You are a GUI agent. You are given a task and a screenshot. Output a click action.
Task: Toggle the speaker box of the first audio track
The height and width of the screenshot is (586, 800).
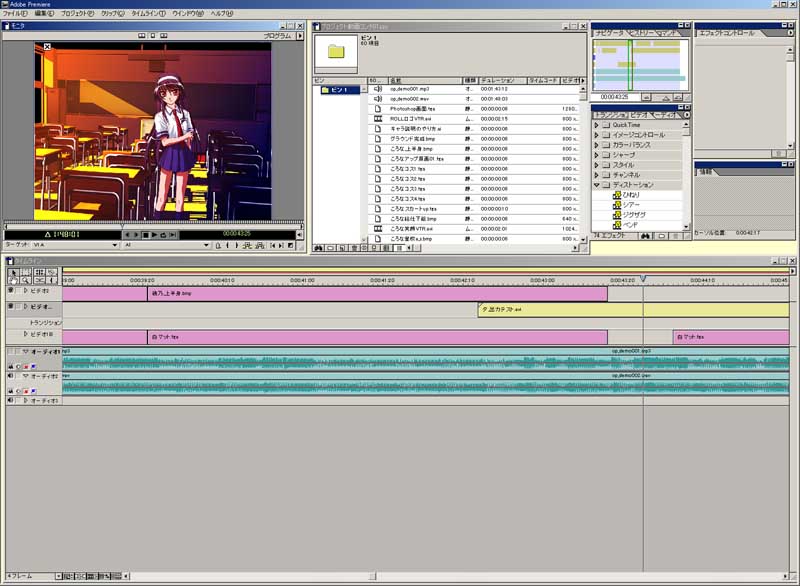tap(10, 351)
